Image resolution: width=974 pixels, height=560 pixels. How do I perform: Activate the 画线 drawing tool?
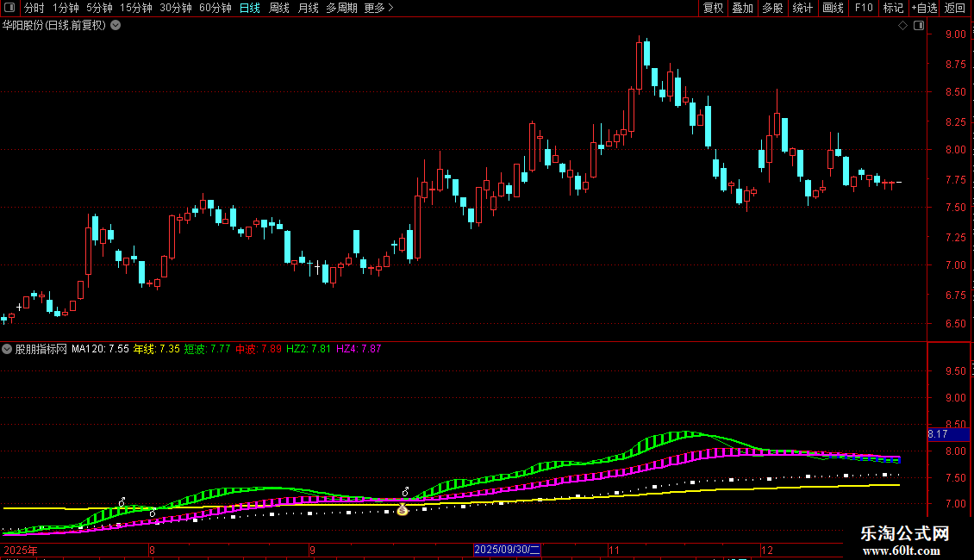[x=833, y=8]
